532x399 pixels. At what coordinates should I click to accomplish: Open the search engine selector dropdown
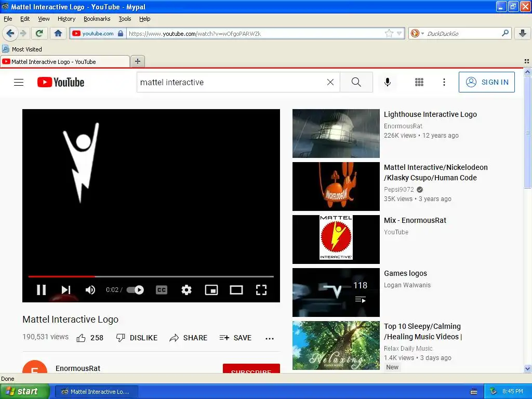[417, 33]
